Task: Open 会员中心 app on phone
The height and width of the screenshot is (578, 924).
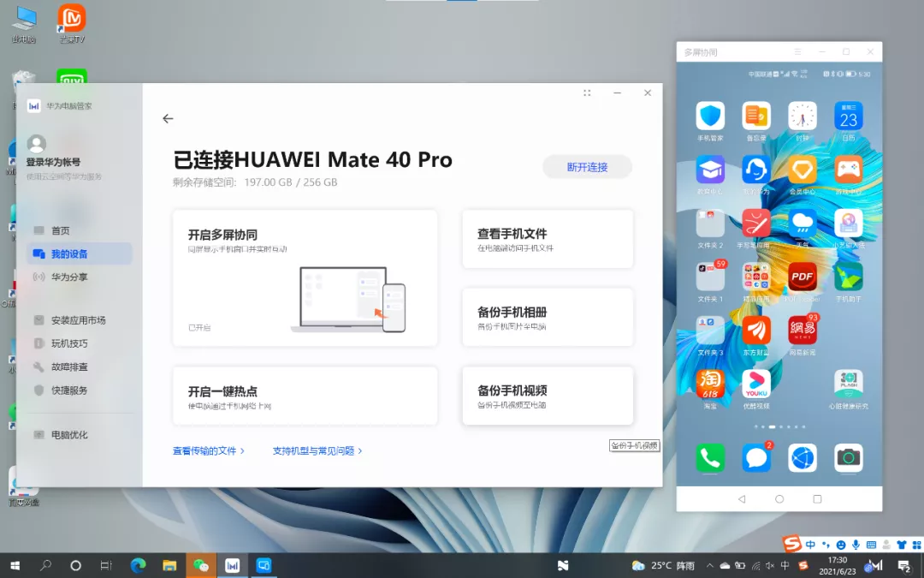Action: tap(802, 170)
